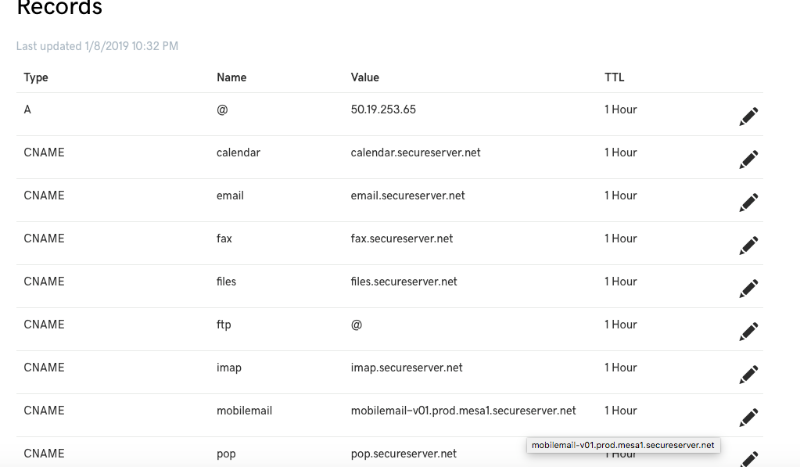The image size is (800, 467).
Task: Edit the imap CNAME record
Action: pyautogui.click(x=748, y=374)
